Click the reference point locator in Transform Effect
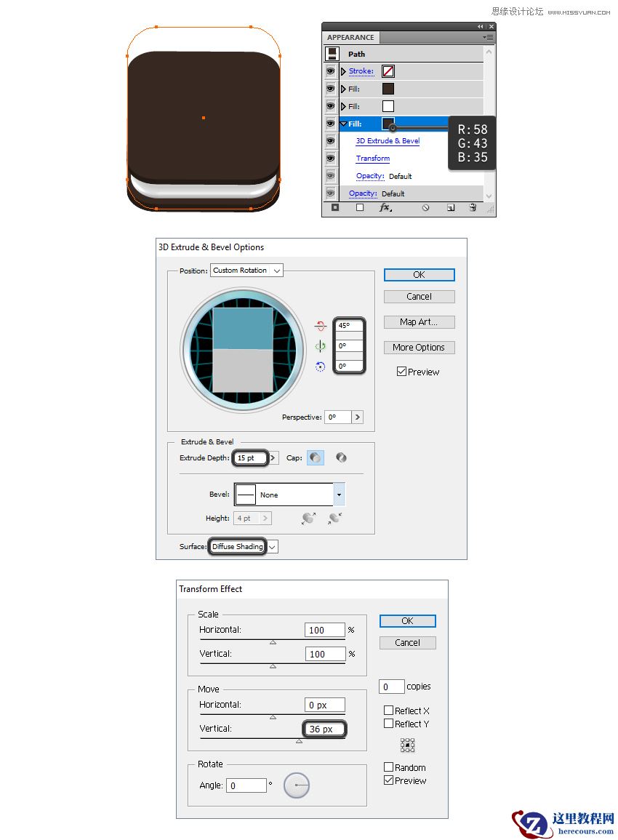Image resolution: width=618 pixels, height=840 pixels. 408,745
